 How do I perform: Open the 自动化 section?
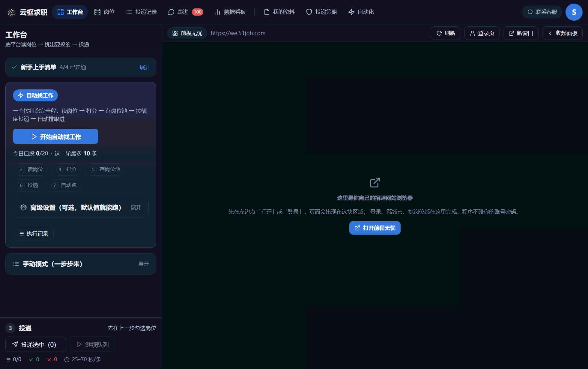[361, 12]
